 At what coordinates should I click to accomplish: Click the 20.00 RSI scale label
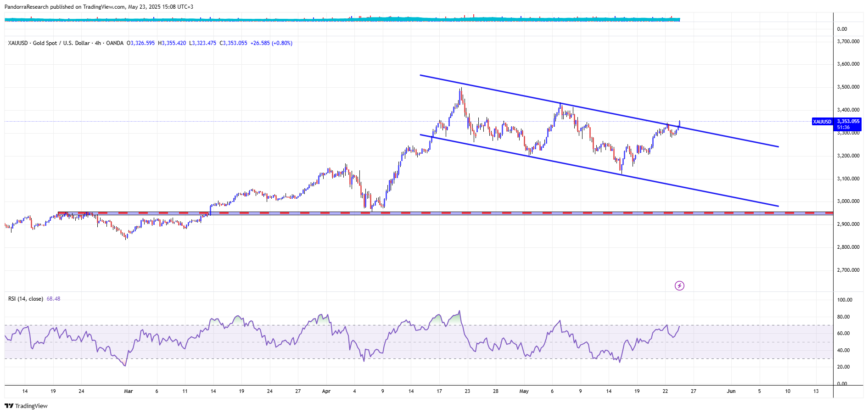pos(843,367)
